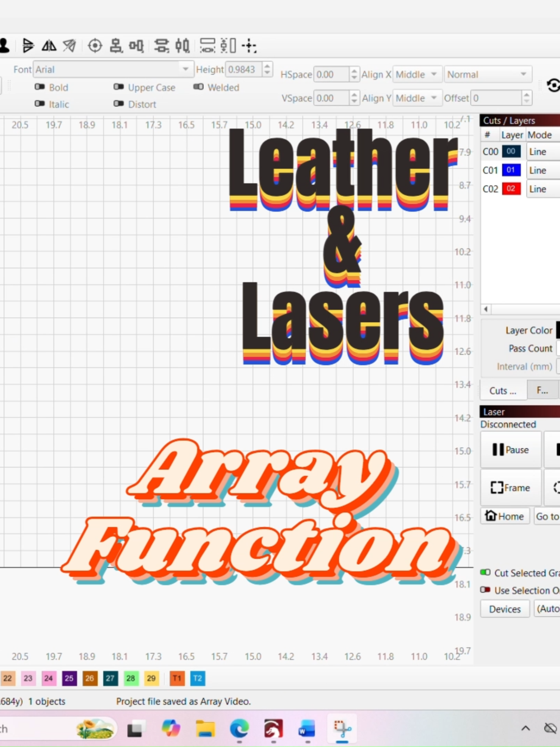Screen dimensions: 560x747
Task: Open the Font dropdown showing Arial
Action: coord(113,69)
